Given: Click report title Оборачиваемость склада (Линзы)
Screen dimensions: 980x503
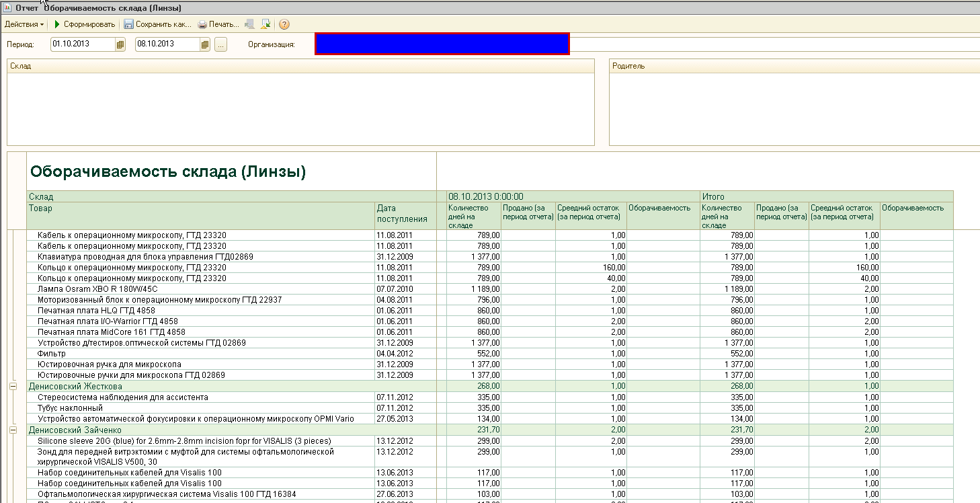Looking at the screenshot, I should [x=168, y=172].
